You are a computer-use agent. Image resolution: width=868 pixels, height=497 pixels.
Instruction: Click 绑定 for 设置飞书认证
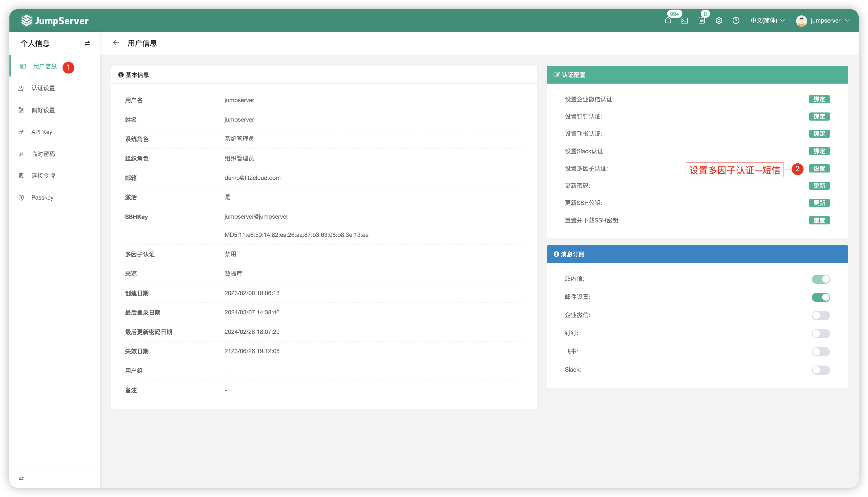pyautogui.click(x=819, y=134)
